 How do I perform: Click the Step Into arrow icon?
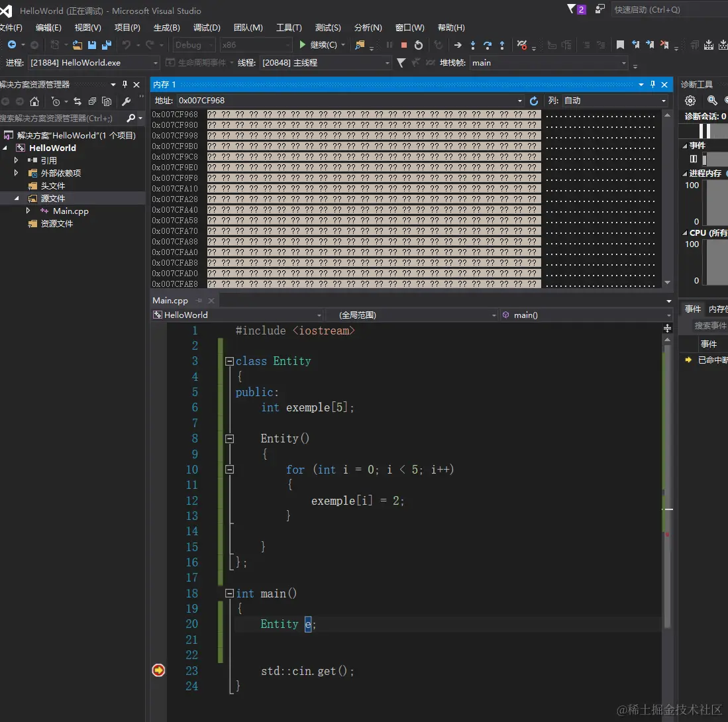pos(473,45)
